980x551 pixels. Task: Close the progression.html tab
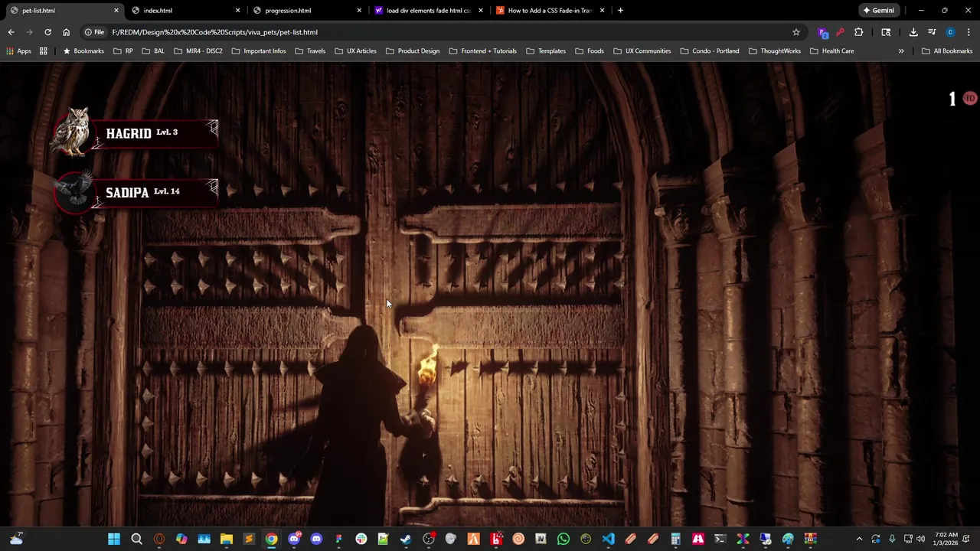pos(359,11)
